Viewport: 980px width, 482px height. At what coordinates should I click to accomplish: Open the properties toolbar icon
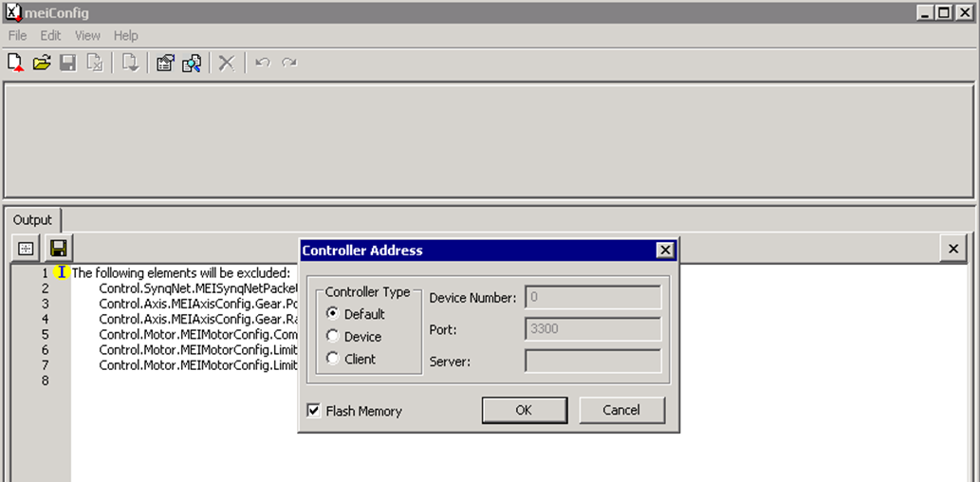[x=165, y=64]
